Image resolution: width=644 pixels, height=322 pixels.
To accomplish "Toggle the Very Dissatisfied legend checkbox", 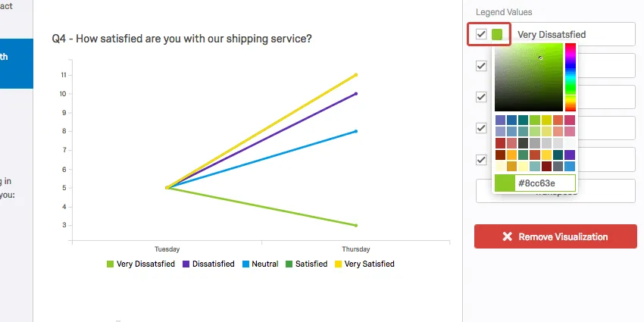I will pos(481,34).
